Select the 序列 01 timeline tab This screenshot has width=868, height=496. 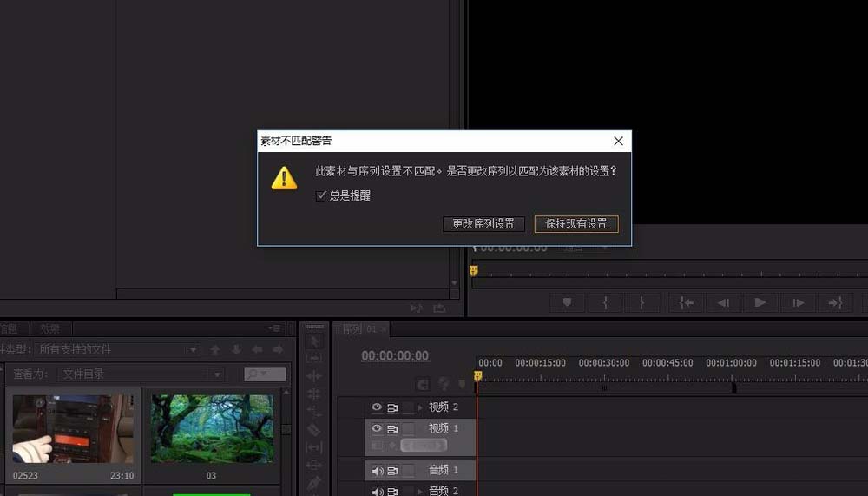point(359,329)
